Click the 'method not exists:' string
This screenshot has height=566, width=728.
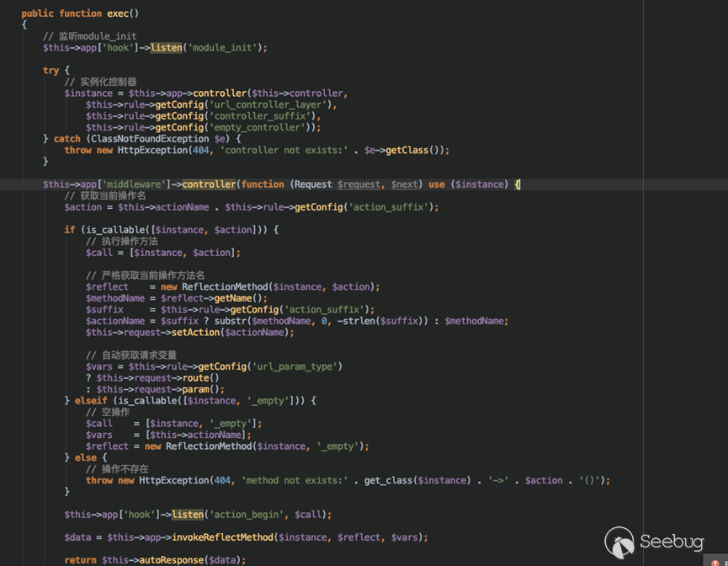tap(295, 481)
